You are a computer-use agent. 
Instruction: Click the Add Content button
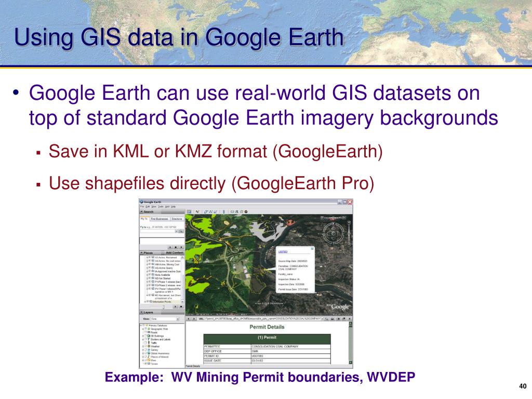(175, 252)
